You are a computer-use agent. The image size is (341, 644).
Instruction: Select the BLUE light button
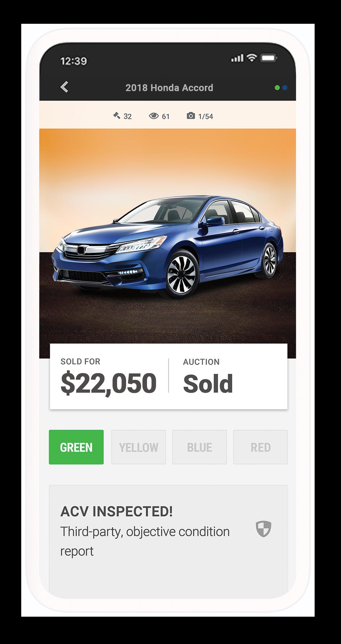199,447
